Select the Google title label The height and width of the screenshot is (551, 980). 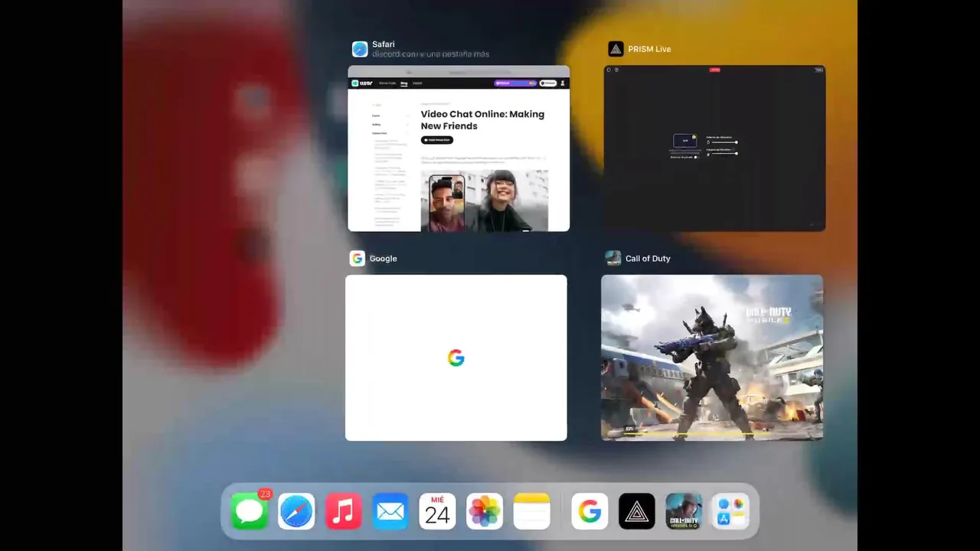point(383,259)
